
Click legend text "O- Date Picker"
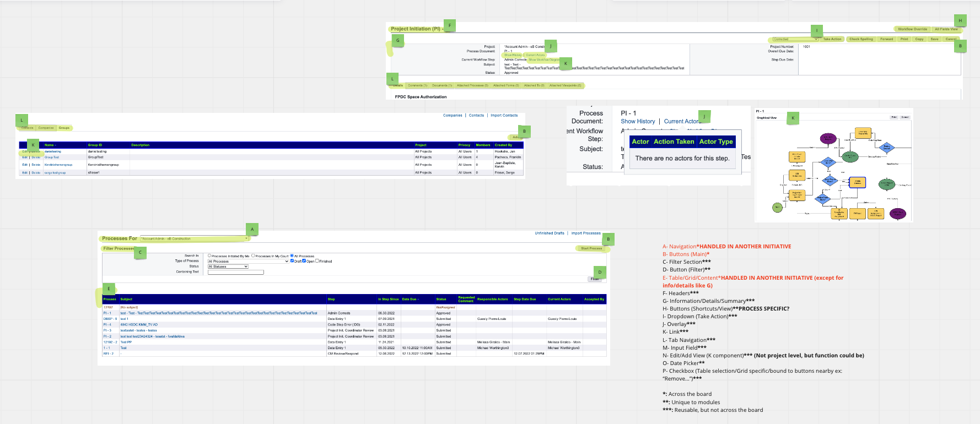pos(683,363)
